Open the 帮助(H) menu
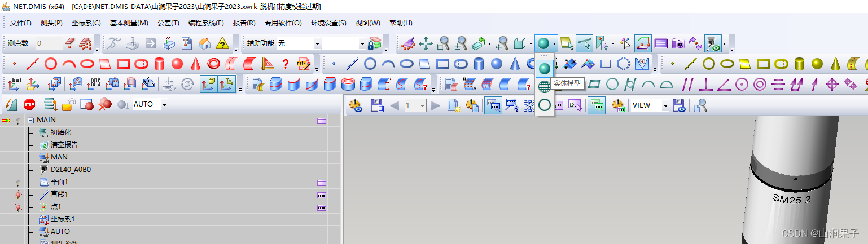868x244 pixels. point(401,23)
